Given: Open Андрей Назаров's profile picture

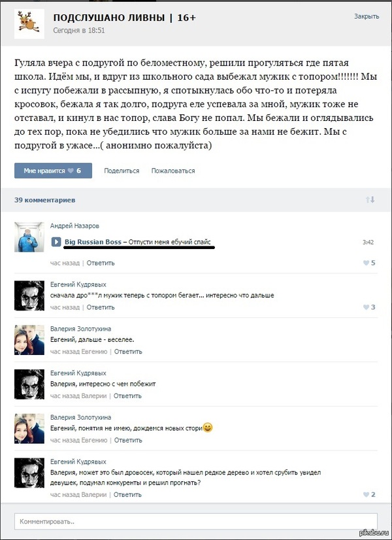Looking at the screenshot, I should click(29, 237).
